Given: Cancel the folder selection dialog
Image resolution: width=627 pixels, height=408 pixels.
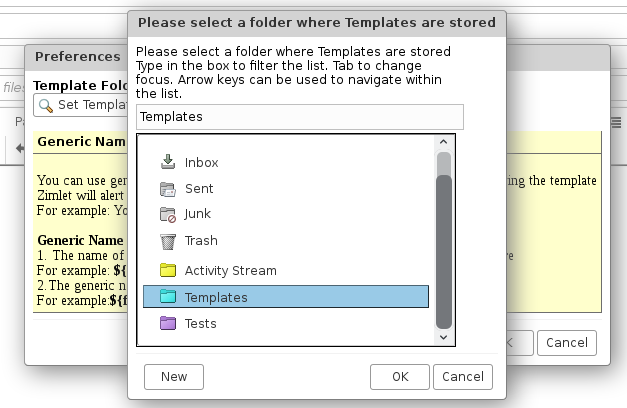Looking at the screenshot, I should [463, 376].
